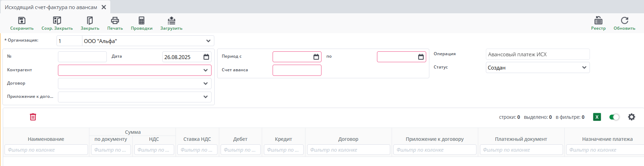644x166 pixels.
Task: Select the Исходящий счет-фактура по авансам tab
Action: tap(51, 7)
